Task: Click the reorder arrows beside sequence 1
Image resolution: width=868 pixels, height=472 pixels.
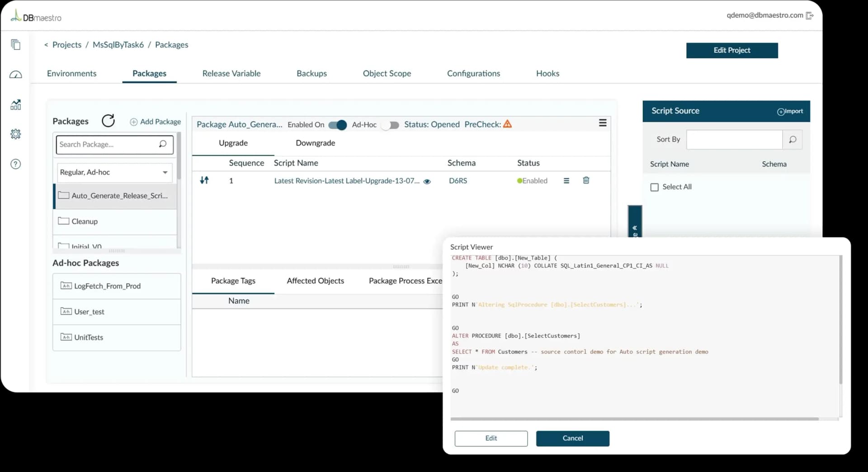Action: pos(204,180)
